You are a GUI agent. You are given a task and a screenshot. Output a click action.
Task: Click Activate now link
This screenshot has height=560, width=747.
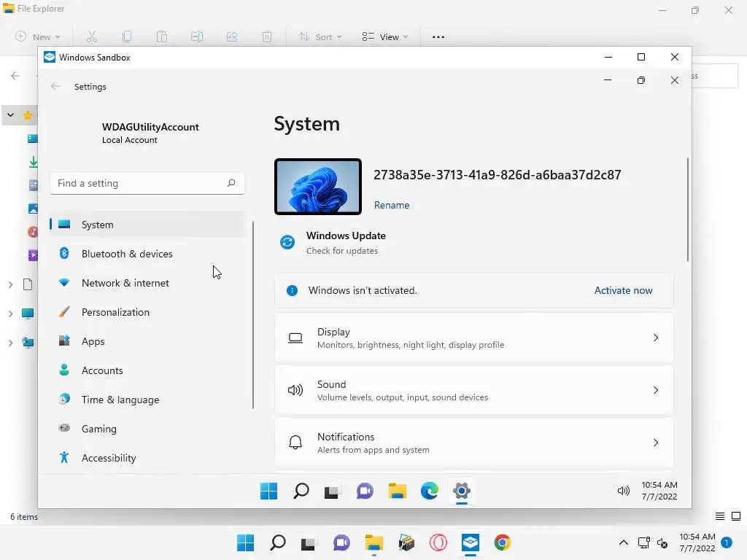623,290
